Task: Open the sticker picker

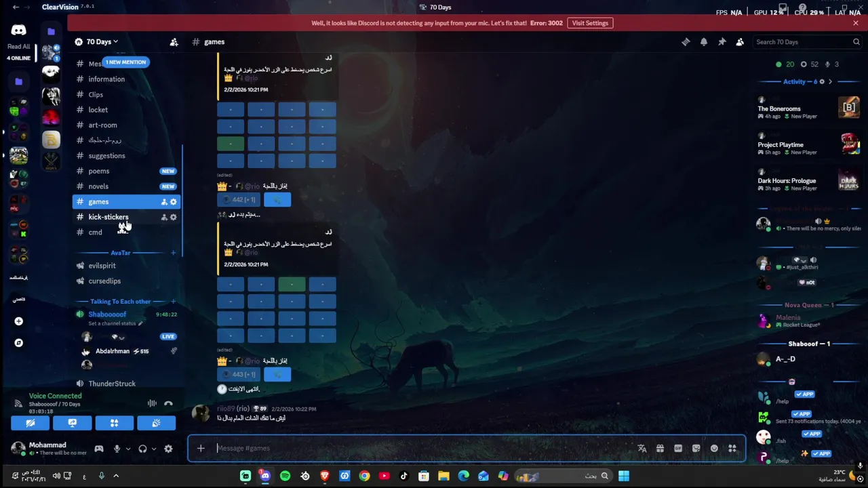Action: click(x=696, y=448)
